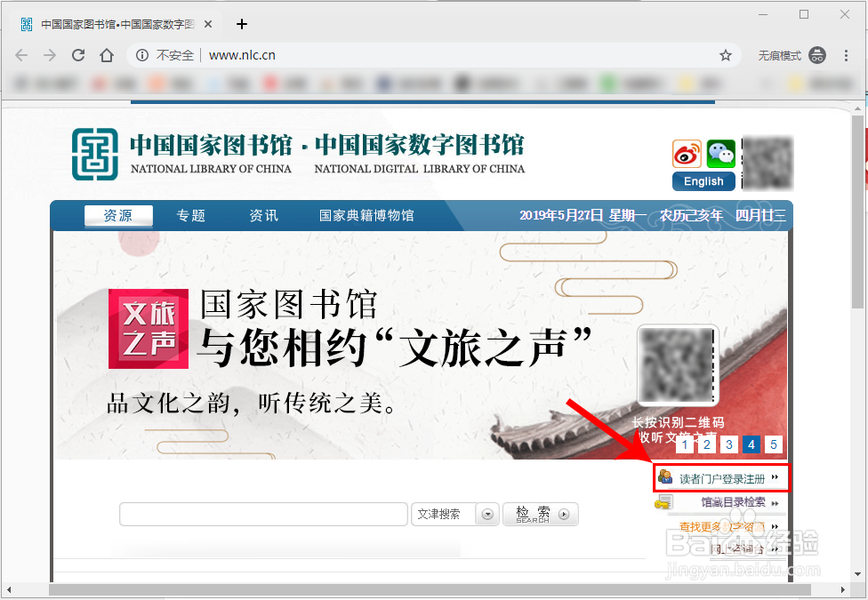Switch site to English
The image size is (868, 600).
coord(703,181)
